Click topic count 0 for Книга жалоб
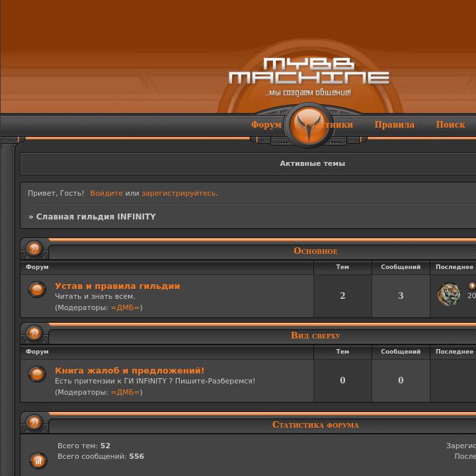The width and height of the screenshot is (476, 476). [342, 380]
